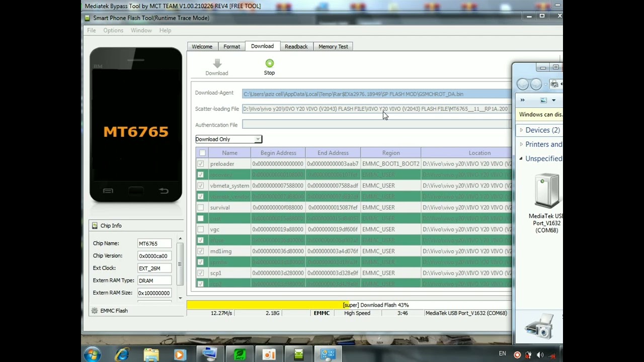
Task: Toggle the preloader partition checkbox
Action: [201, 164]
